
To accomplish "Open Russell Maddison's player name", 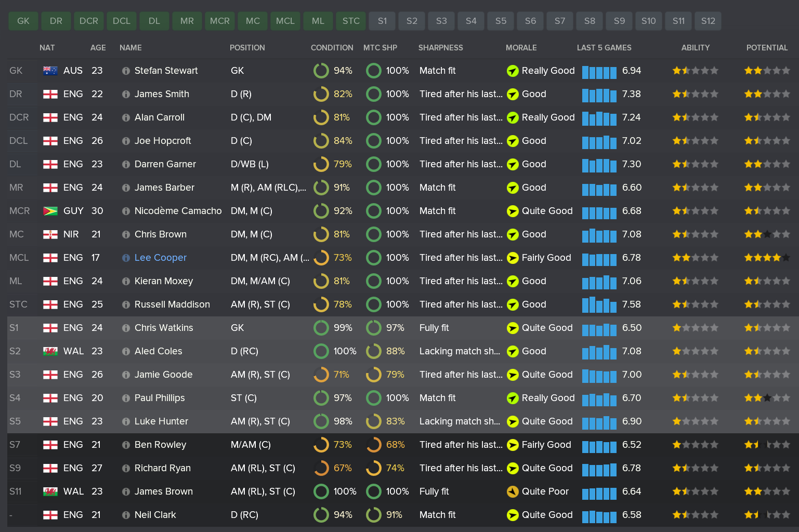I will click(172, 304).
